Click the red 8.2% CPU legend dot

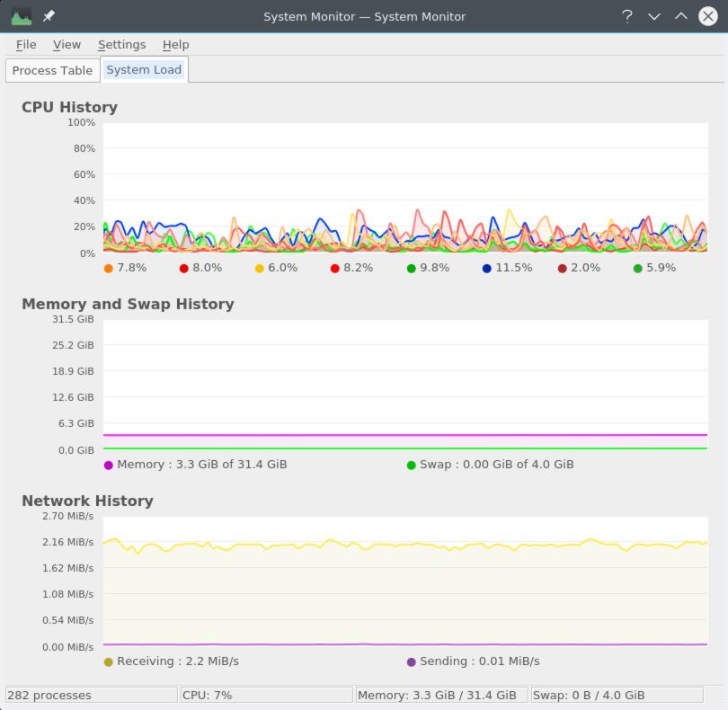(x=334, y=269)
